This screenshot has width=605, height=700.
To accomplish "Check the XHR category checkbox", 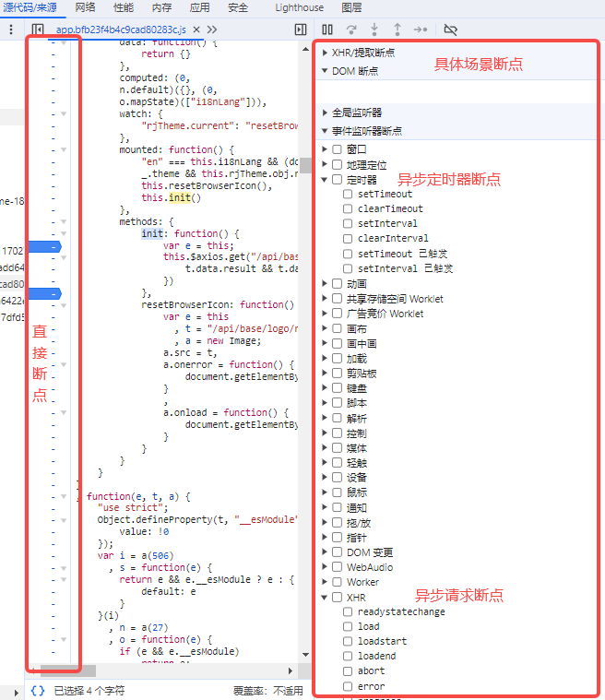I will [338, 598].
